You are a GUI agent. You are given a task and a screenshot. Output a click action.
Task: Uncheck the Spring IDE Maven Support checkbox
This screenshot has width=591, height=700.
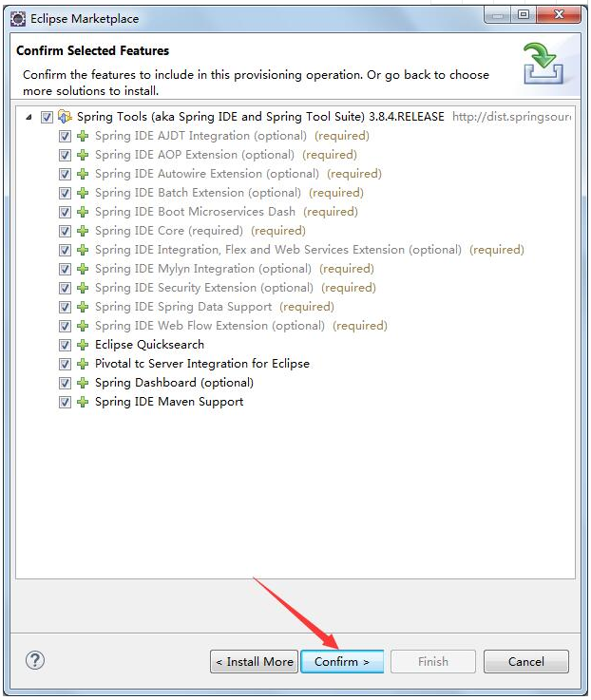pos(65,402)
